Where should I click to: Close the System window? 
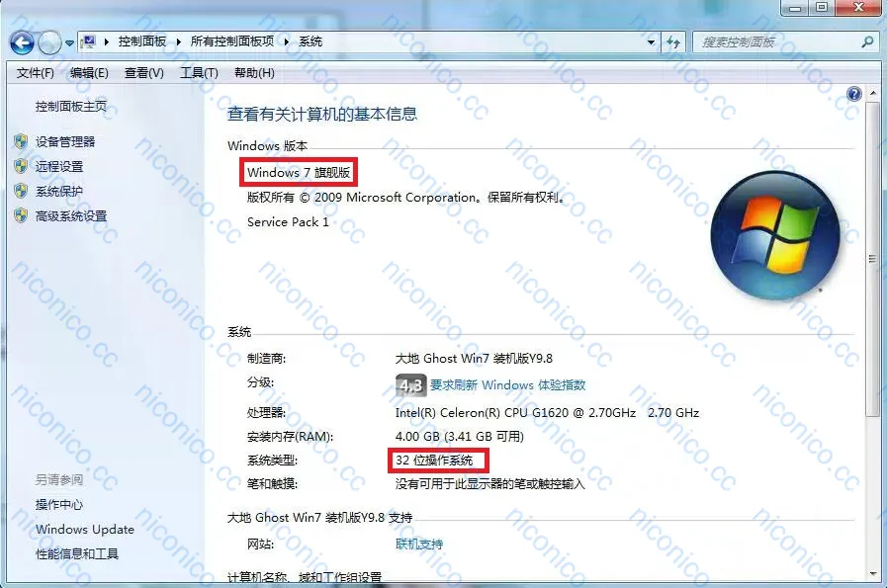[x=858, y=8]
